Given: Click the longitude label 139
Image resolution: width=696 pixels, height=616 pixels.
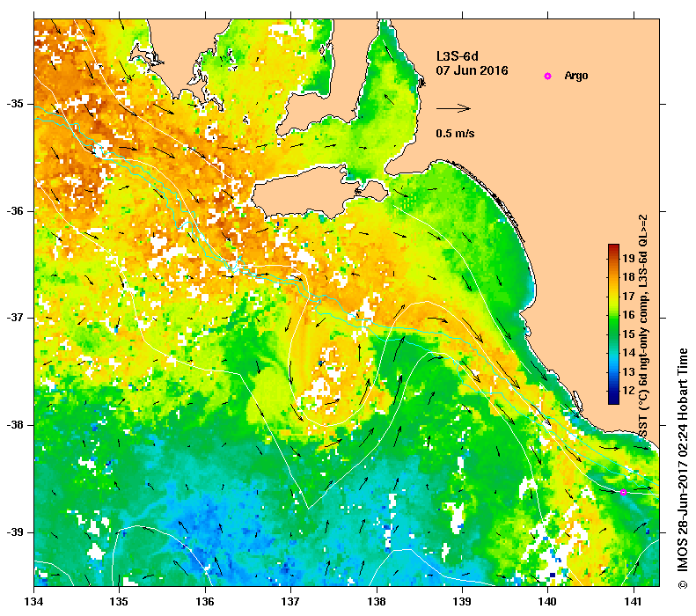Looking at the screenshot, I should pyautogui.click(x=463, y=602).
